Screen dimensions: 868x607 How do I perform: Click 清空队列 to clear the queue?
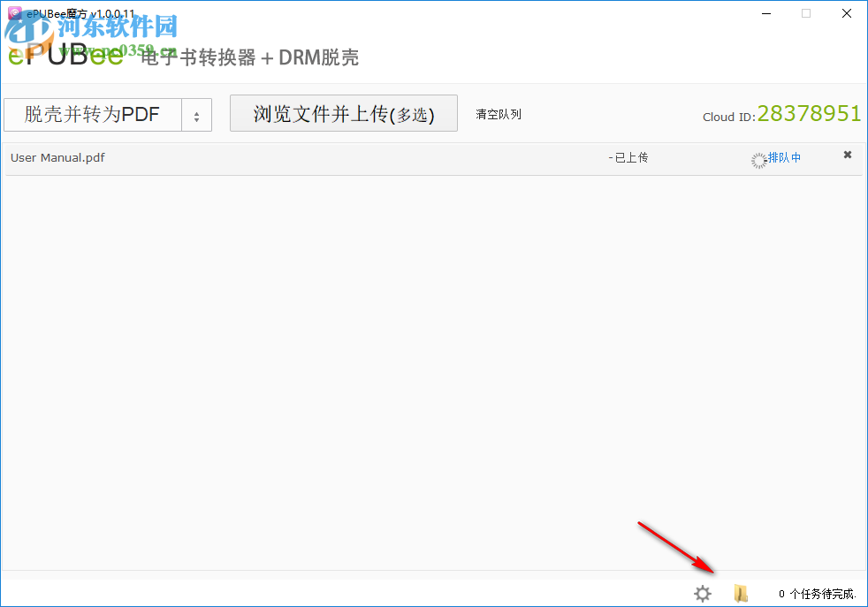click(498, 113)
